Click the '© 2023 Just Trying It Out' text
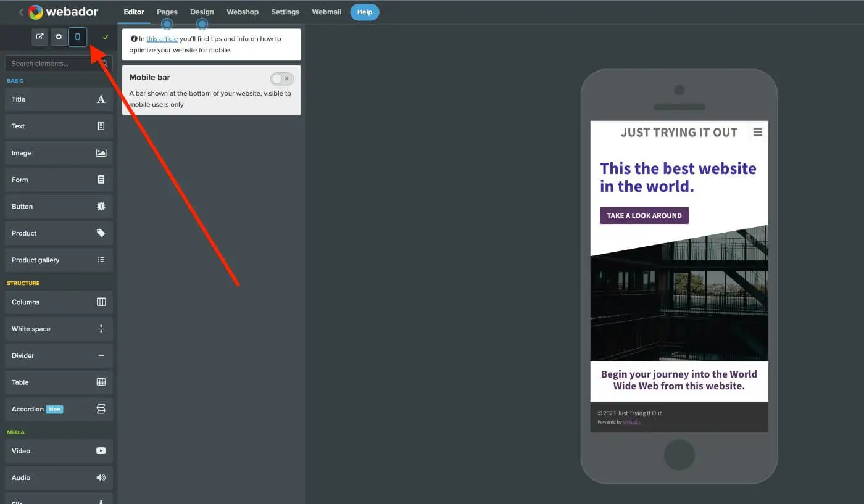The image size is (864, 504). [629, 413]
